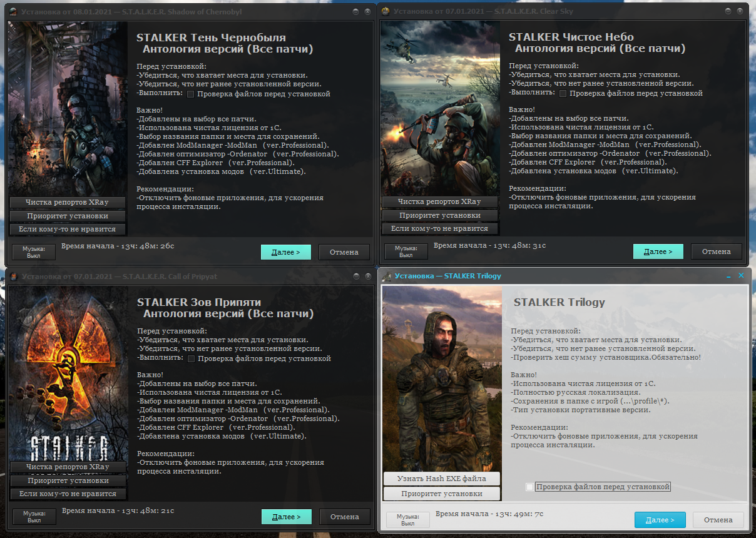Viewport: 756px width, 538px height.
Task: Close the Clear Sky installer window
Action: pyautogui.click(x=739, y=11)
